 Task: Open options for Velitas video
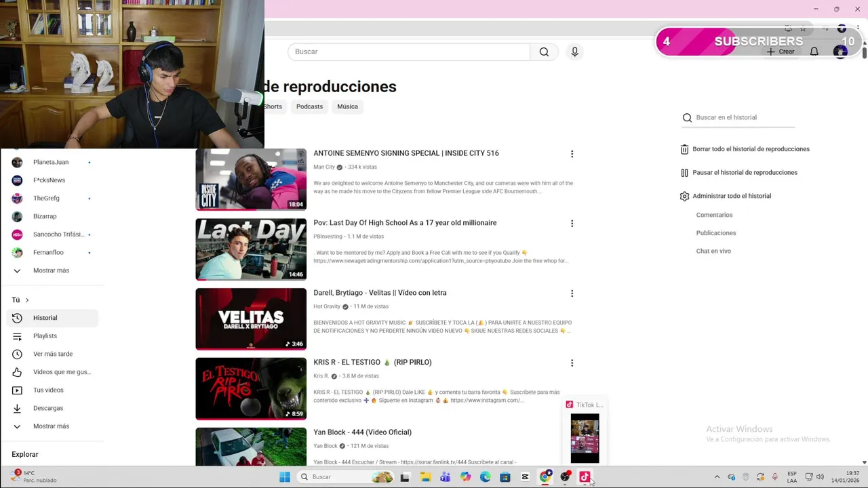tap(572, 293)
